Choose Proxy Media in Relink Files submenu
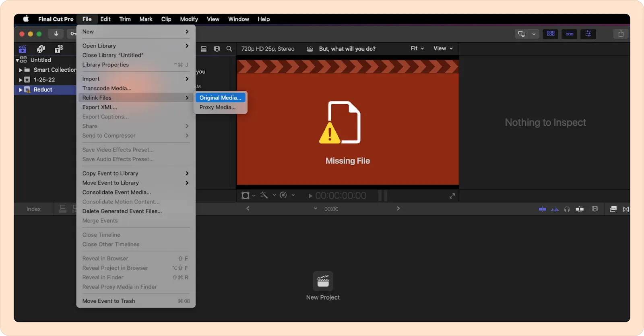 click(x=220, y=107)
